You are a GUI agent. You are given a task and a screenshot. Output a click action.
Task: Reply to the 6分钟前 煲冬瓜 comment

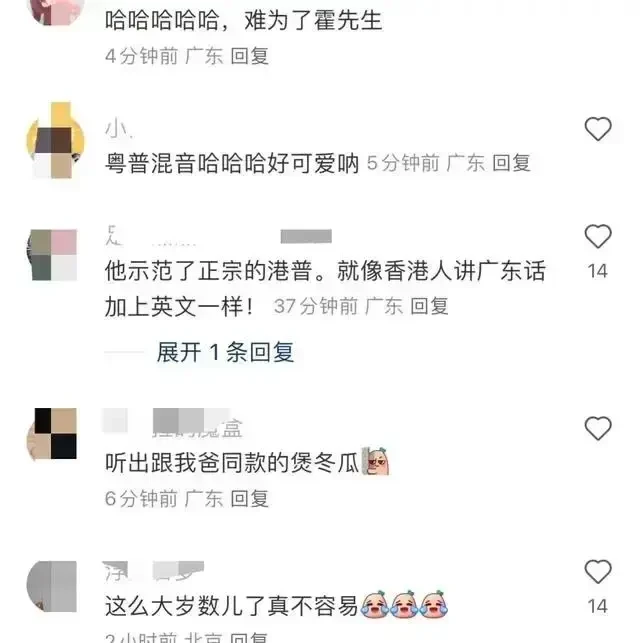[249, 499]
